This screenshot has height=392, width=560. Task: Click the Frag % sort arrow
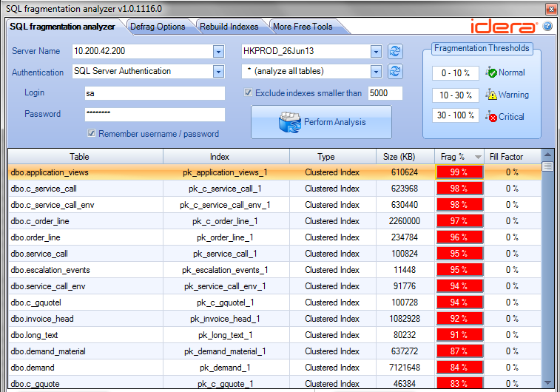pyautogui.click(x=477, y=157)
